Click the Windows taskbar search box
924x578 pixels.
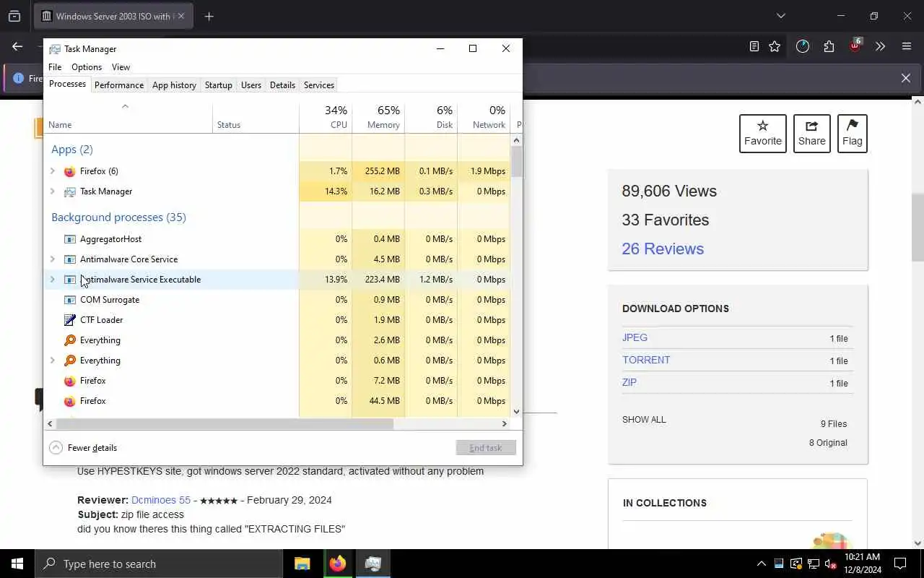pos(159,564)
